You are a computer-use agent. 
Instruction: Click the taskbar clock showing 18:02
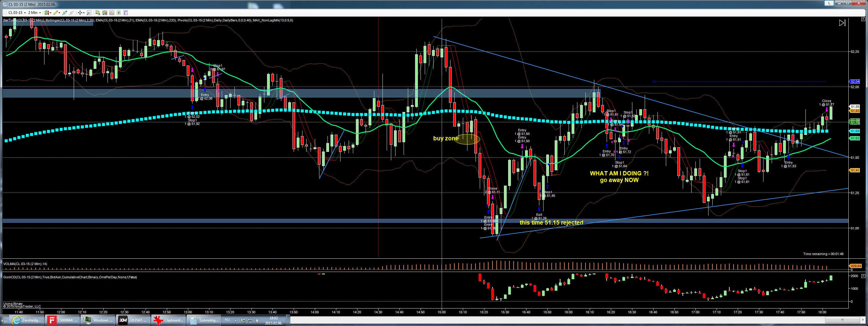pyautogui.click(x=274, y=320)
